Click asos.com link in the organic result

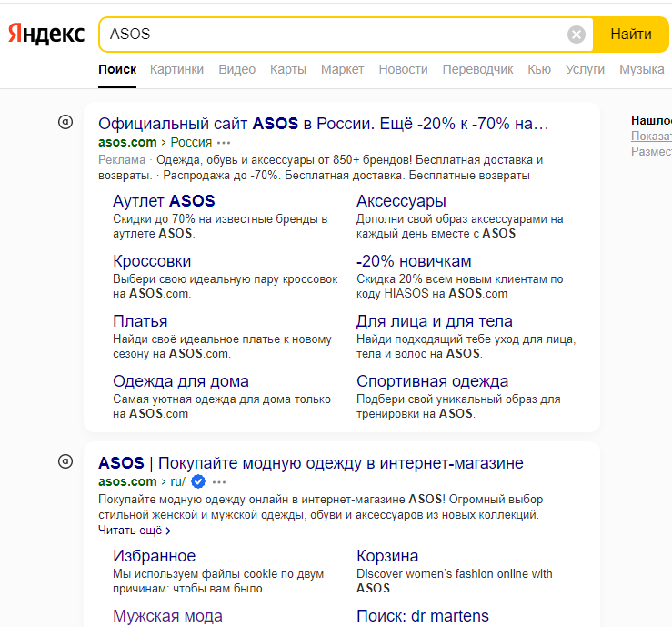127,481
